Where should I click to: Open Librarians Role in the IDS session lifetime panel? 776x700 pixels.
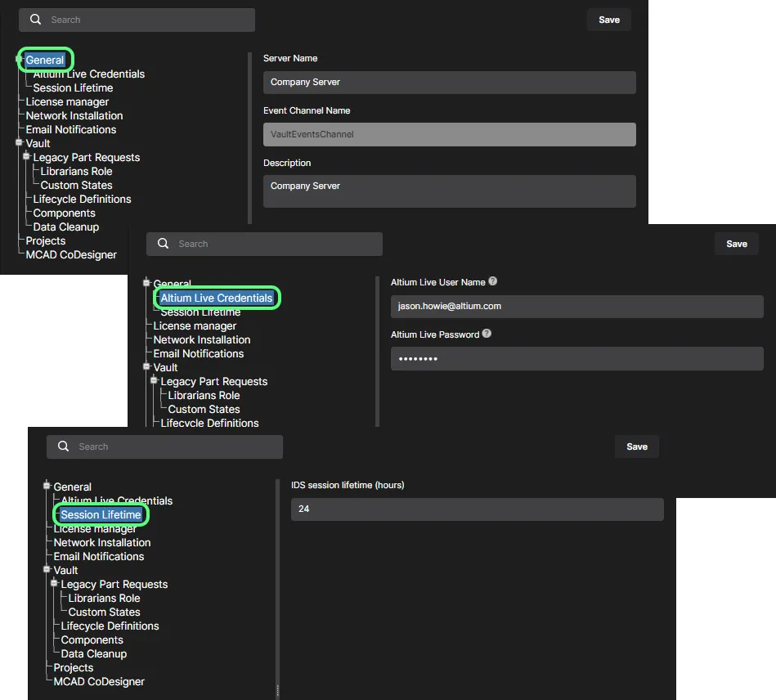104,598
